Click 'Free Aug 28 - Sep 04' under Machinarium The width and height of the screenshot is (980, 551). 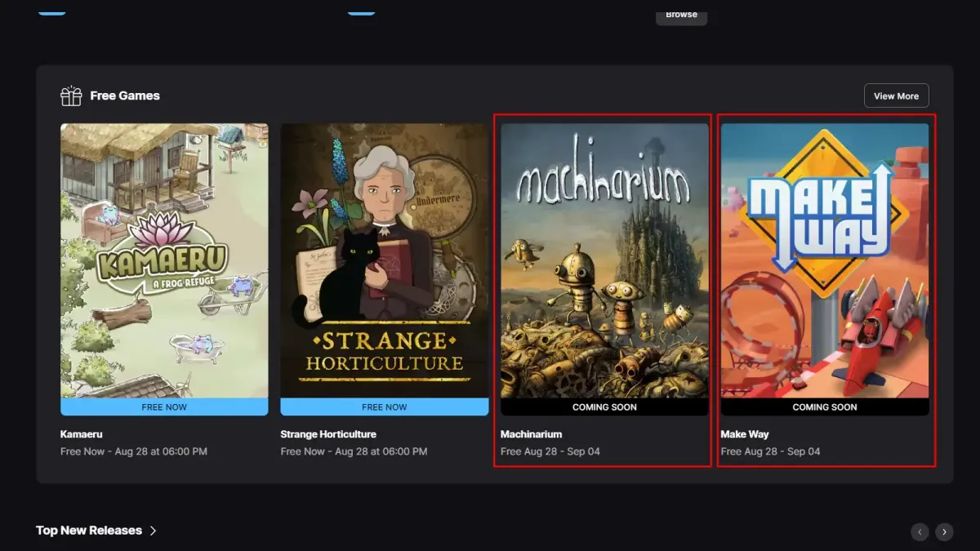tap(550, 451)
